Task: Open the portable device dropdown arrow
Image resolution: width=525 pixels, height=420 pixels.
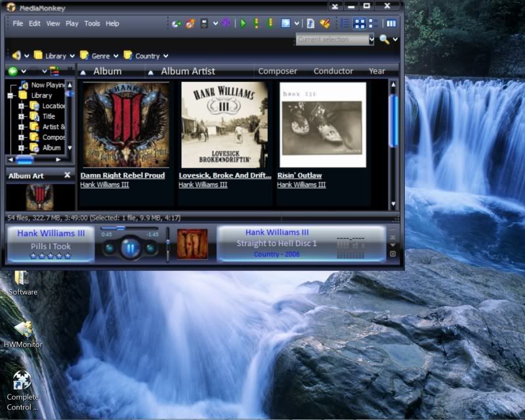Action: coord(215,24)
